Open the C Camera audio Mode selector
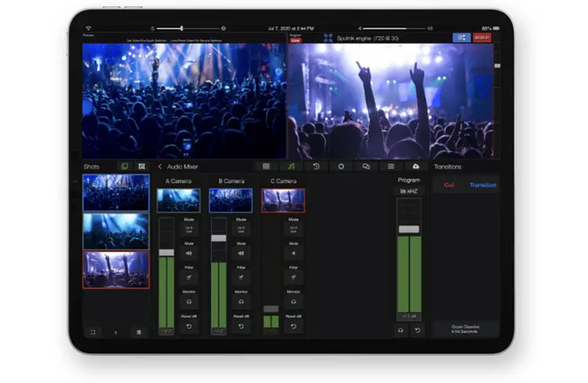This screenshot has height=383, width=588. pyautogui.click(x=293, y=229)
